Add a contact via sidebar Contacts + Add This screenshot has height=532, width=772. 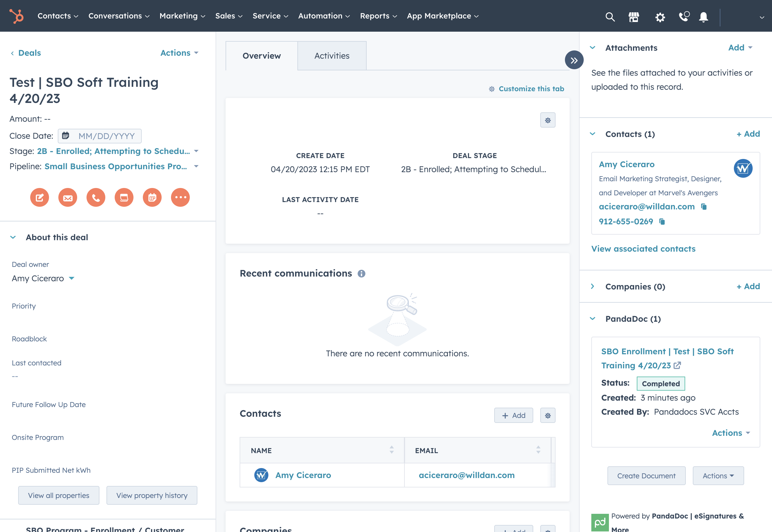coord(748,134)
